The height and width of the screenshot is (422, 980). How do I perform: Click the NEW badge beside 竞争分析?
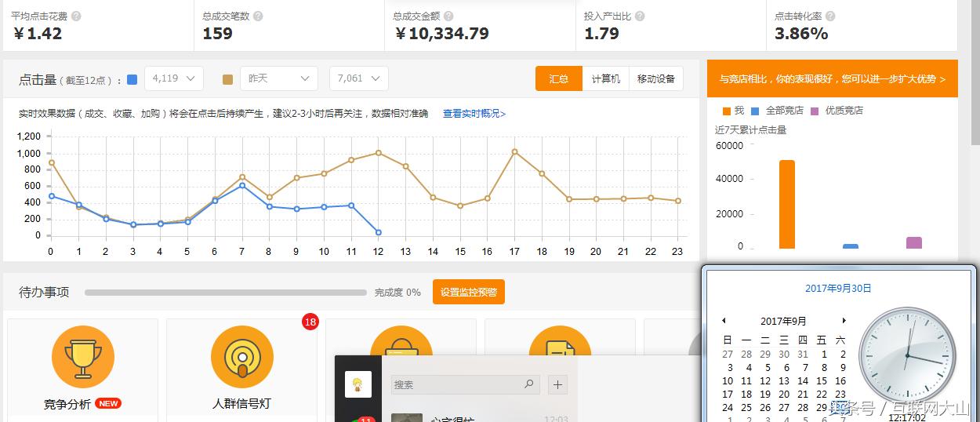pos(108,403)
